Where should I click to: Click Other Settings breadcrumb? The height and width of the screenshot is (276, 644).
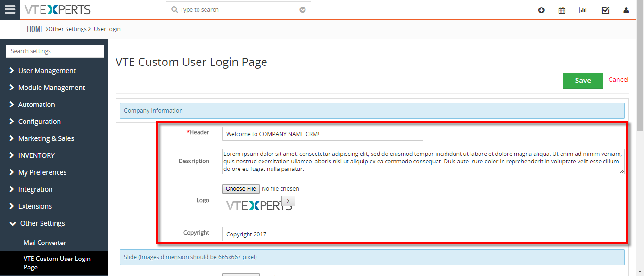[67, 29]
